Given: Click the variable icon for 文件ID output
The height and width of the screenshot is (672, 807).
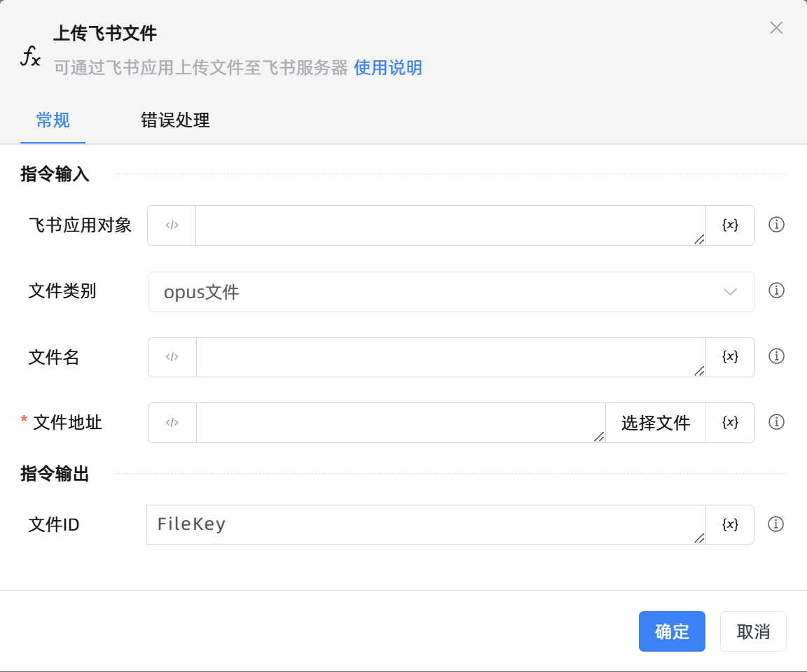Looking at the screenshot, I should point(730,524).
